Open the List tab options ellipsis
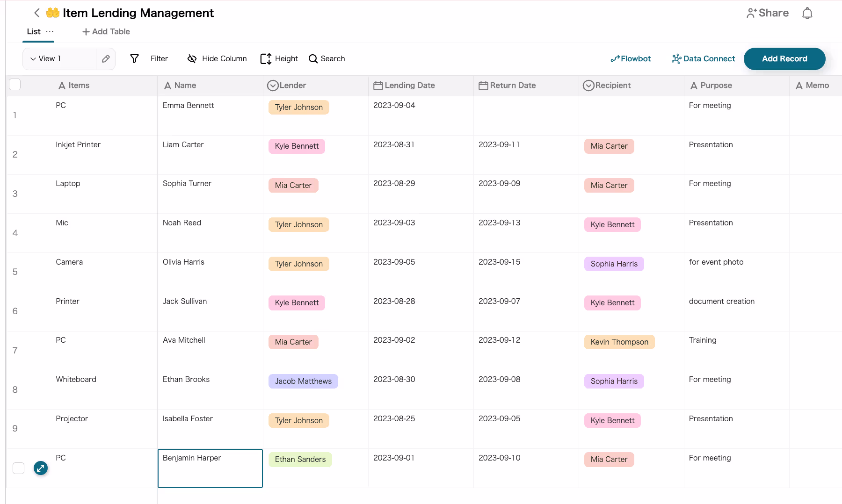Screen dimensions: 842x504 click(x=50, y=31)
